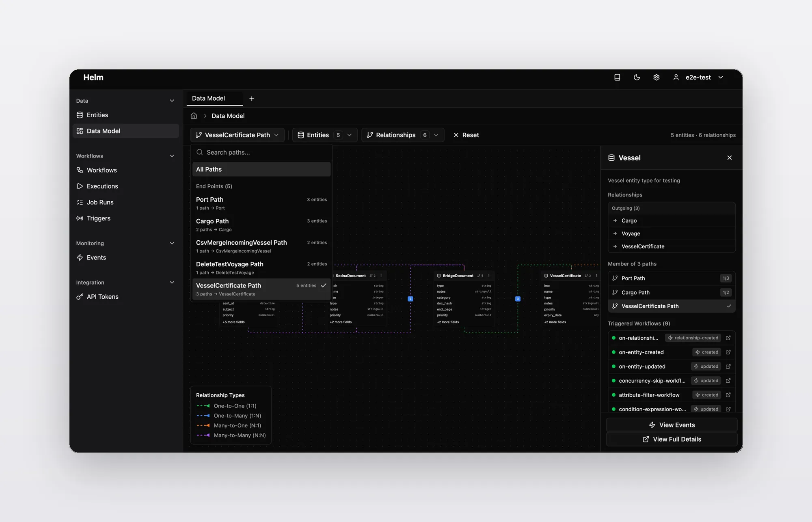Close the Vessel details panel
Image resolution: width=812 pixels, height=522 pixels.
(x=730, y=157)
